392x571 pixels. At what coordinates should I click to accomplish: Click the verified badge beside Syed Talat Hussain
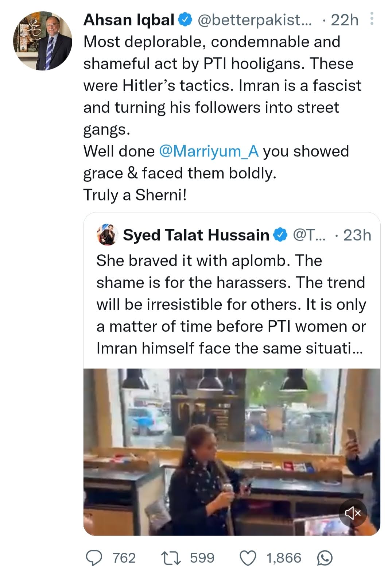point(280,235)
